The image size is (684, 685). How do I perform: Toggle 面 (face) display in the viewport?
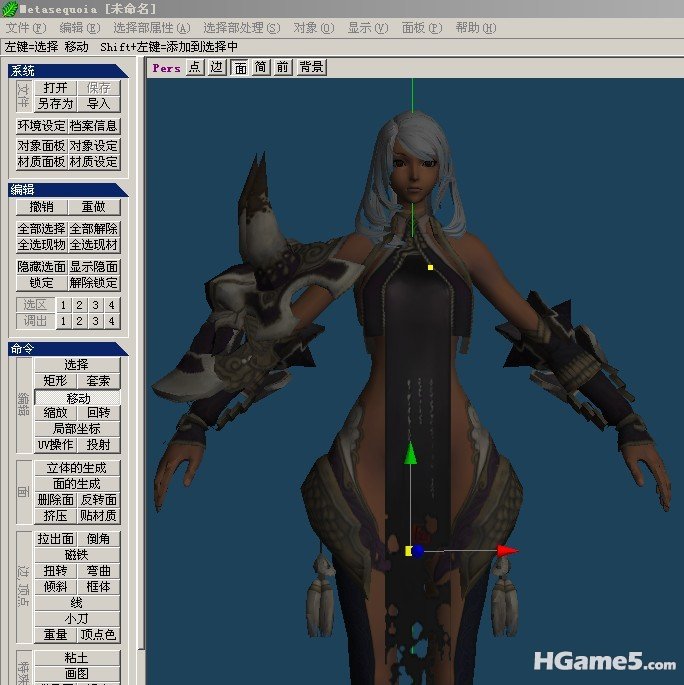240,68
